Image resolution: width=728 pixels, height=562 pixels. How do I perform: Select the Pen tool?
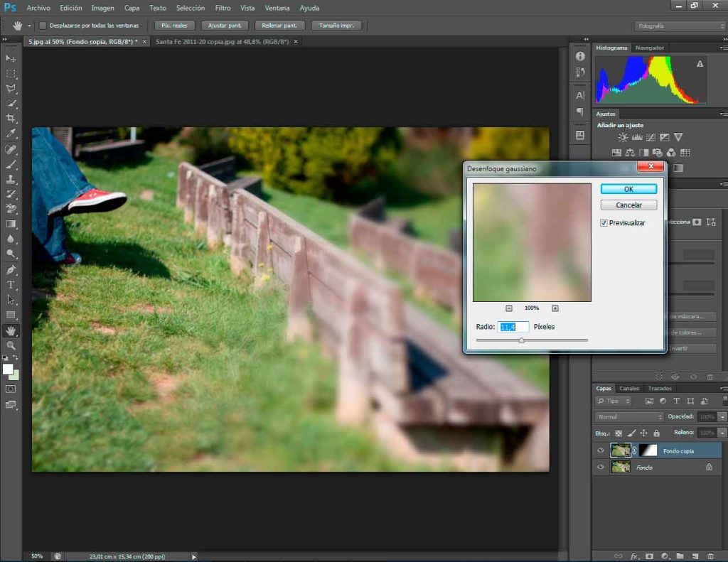tap(11, 269)
